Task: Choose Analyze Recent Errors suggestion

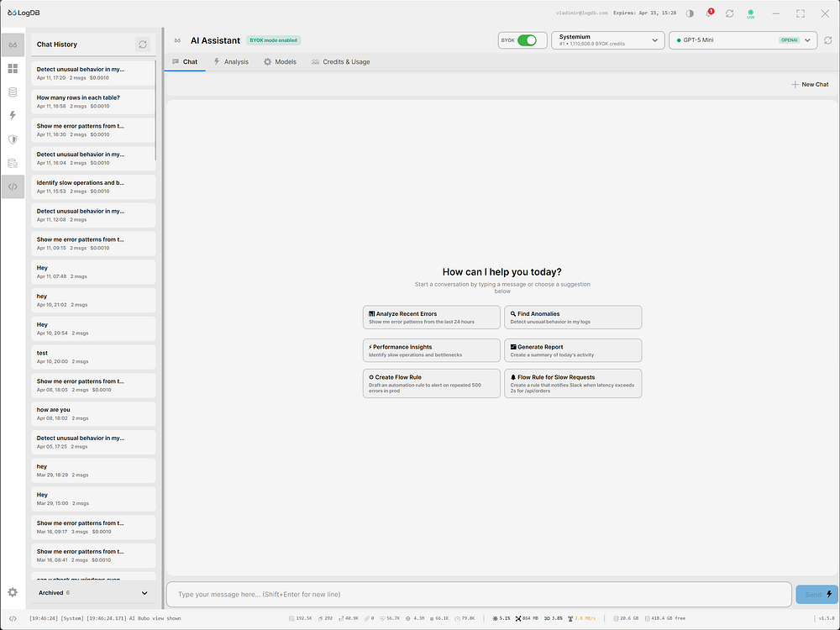Action: point(431,318)
